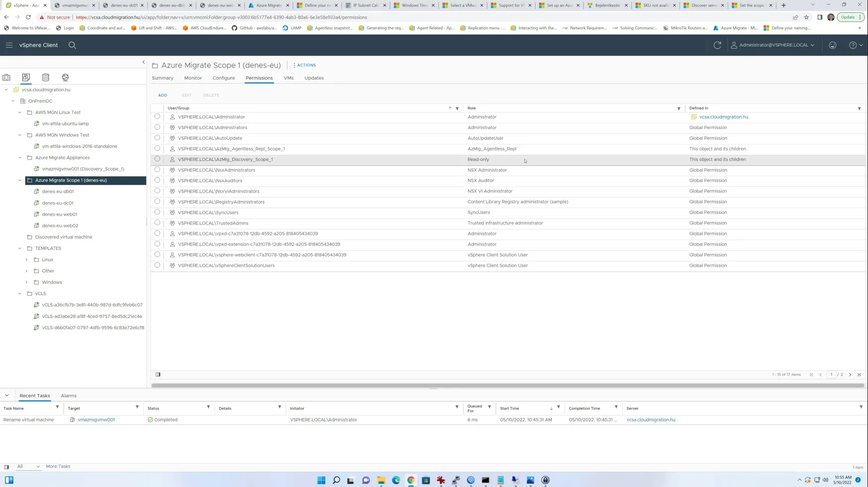Open Windows Start menu

pos(321,480)
